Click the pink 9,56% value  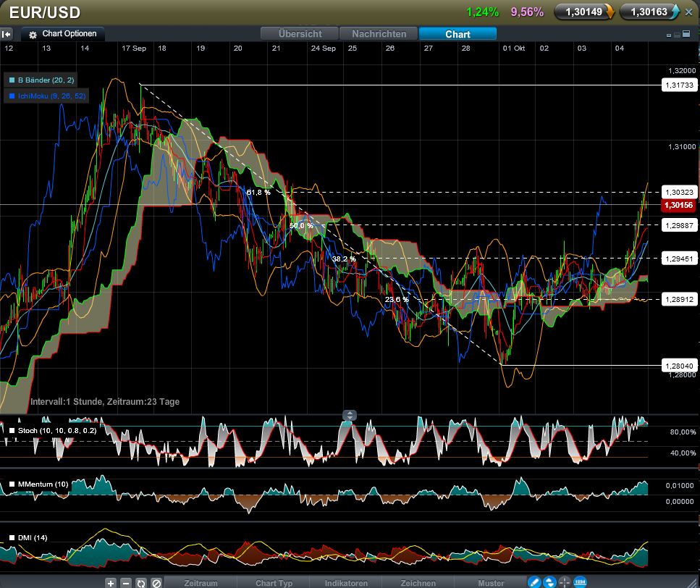point(527,12)
